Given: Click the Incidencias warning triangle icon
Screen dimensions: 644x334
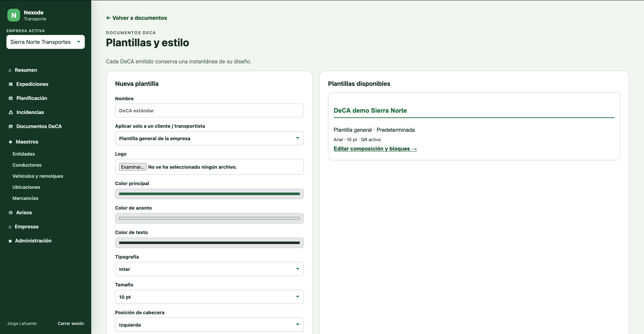Looking at the screenshot, I should (11, 112).
